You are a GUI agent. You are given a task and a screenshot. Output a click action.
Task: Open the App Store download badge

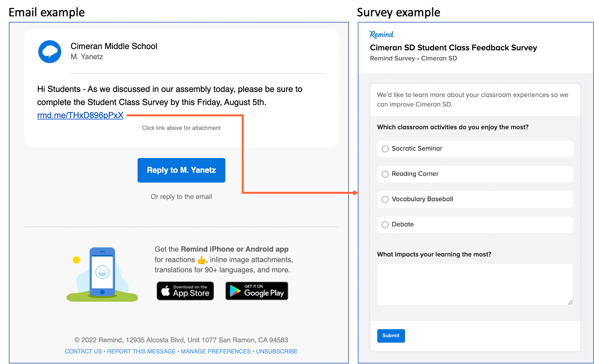coord(185,291)
